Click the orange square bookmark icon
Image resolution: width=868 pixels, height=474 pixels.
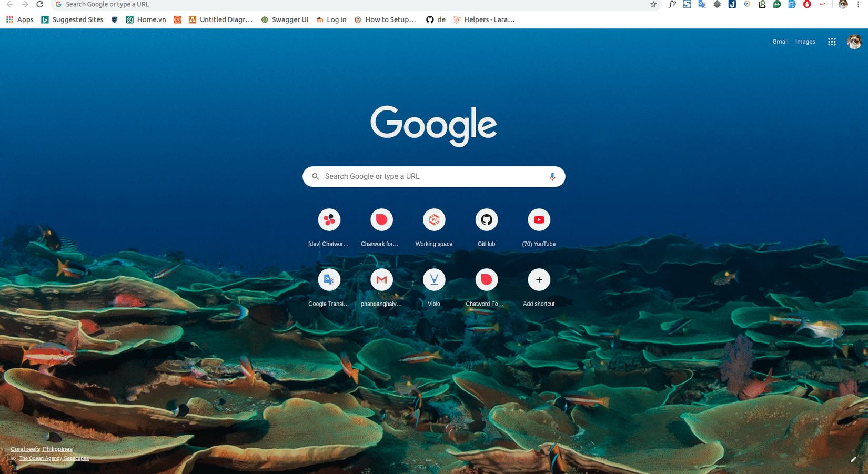[178, 19]
